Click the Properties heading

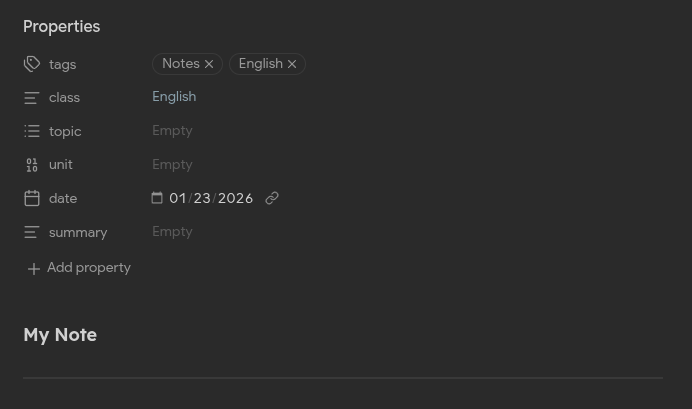pos(62,26)
